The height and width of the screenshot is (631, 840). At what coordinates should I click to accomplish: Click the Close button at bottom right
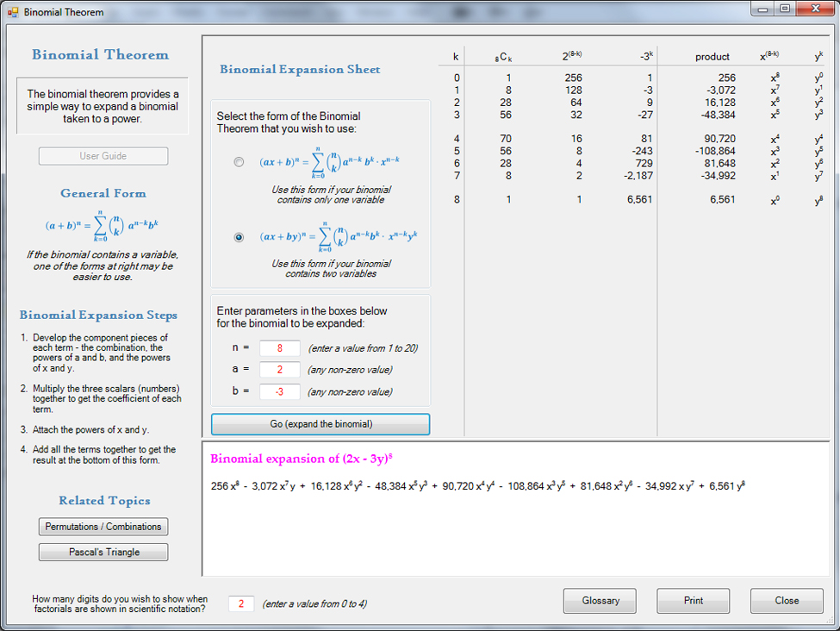tap(786, 601)
